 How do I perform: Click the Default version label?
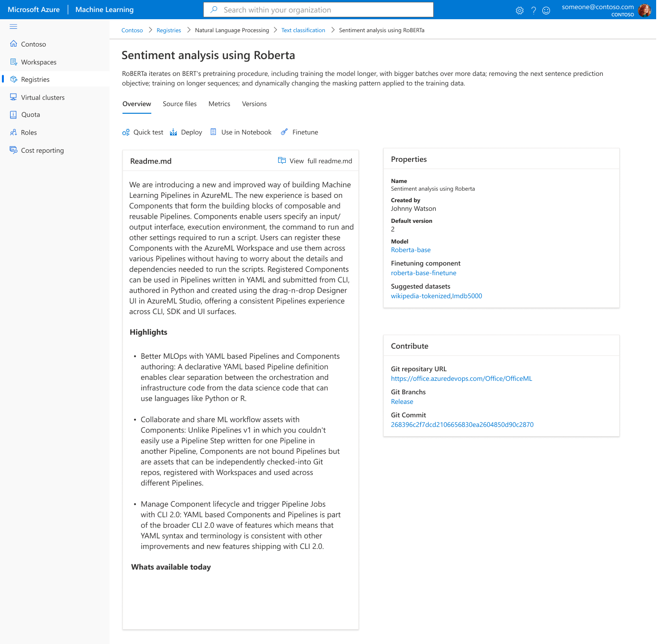pyautogui.click(x=412, y=221)
